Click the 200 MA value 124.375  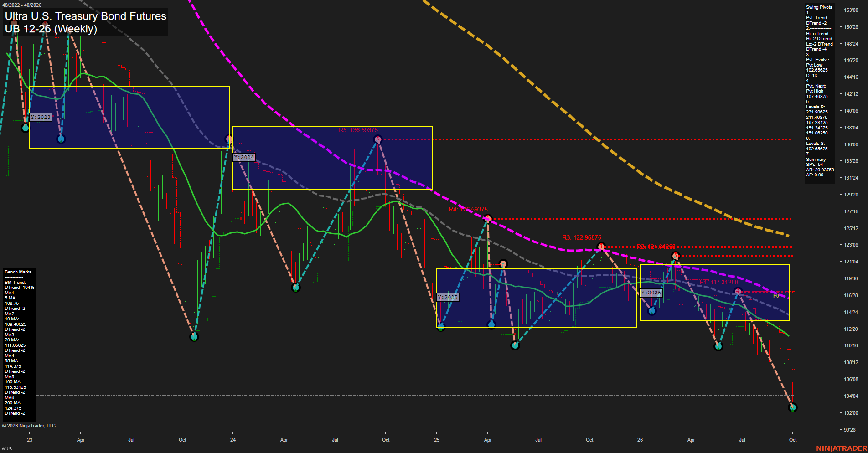click(13, 408)
